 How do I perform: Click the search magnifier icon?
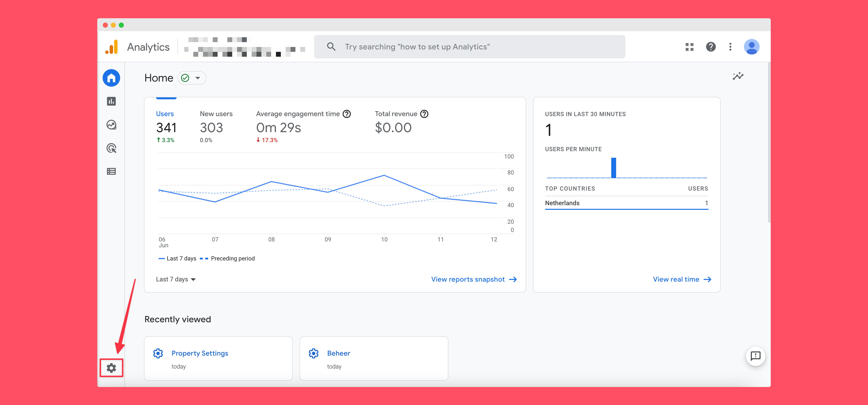(x=331, y=47)
